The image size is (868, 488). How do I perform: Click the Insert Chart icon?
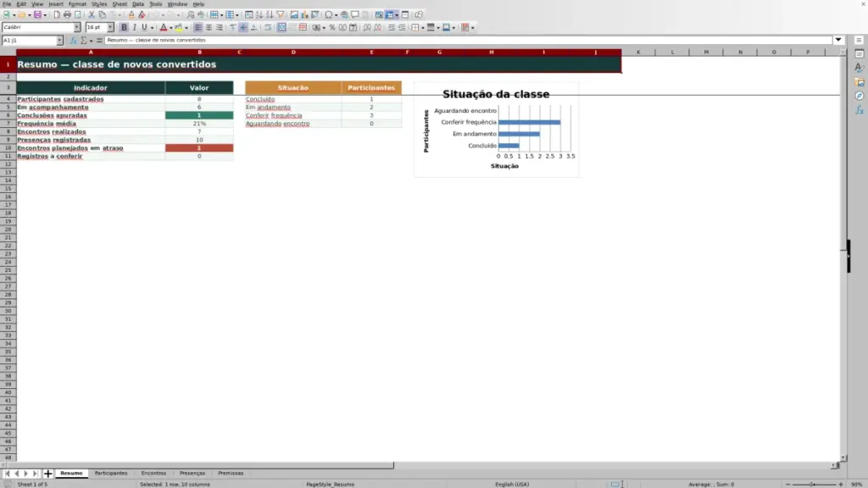point(304,15)
